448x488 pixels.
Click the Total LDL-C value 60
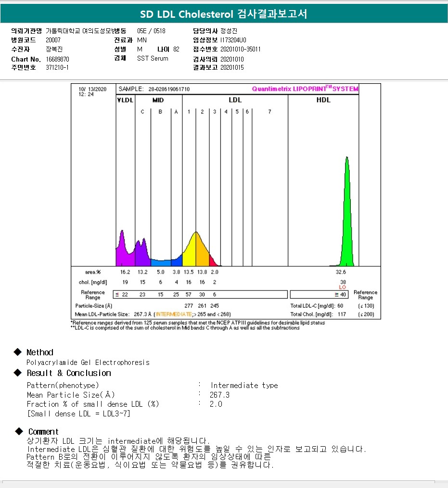pyautogui.click(x=340, y=306)
